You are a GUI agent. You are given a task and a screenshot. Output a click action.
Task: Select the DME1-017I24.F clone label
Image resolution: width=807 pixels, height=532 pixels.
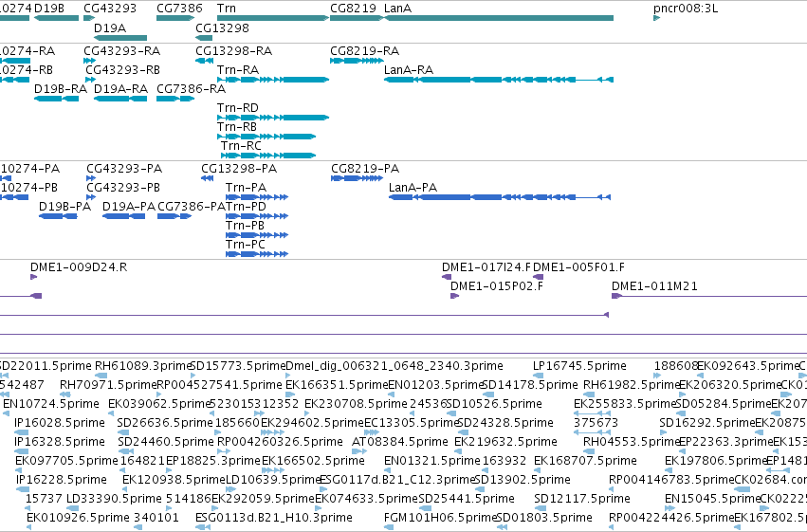coord(486,267)
